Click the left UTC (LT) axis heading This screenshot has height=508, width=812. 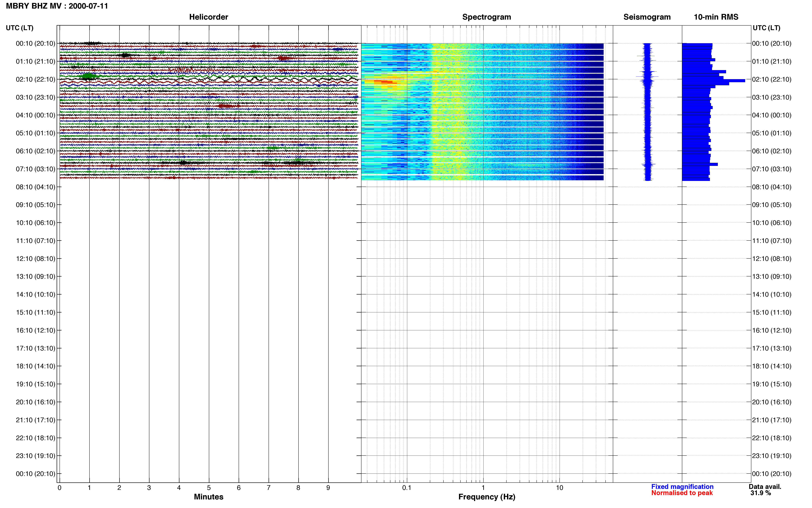tap(19, 28)
